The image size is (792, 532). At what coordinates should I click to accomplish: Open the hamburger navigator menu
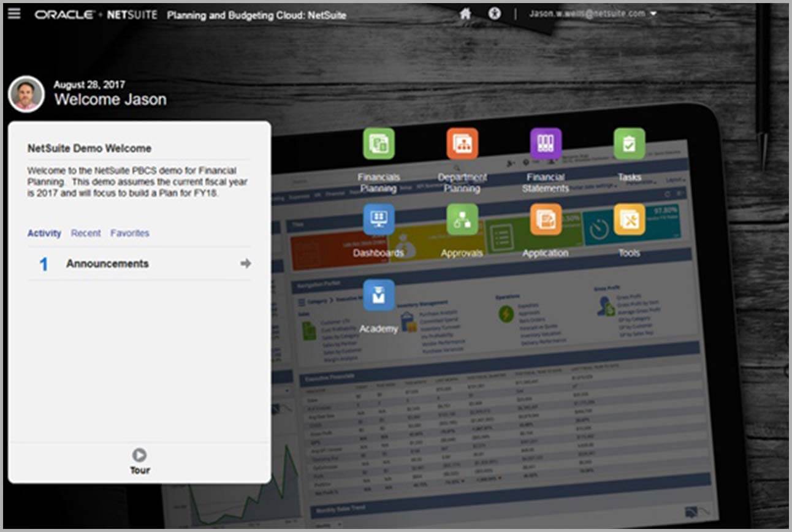pos(14,13)
